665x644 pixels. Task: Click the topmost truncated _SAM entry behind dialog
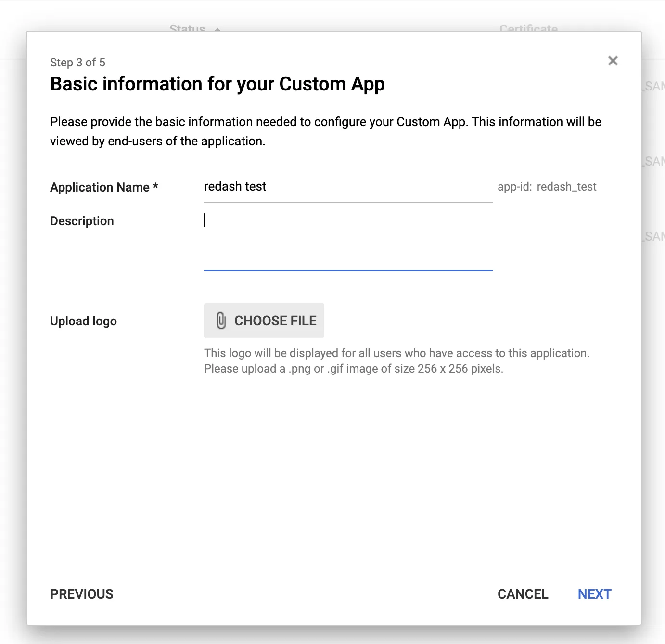tap(653, 86)
